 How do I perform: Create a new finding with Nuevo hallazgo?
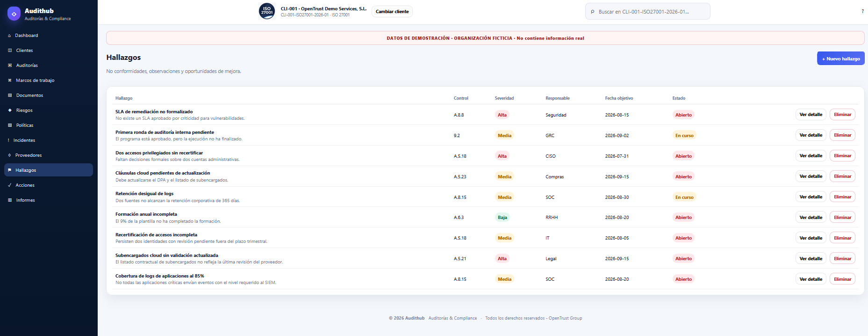(840, 58)
